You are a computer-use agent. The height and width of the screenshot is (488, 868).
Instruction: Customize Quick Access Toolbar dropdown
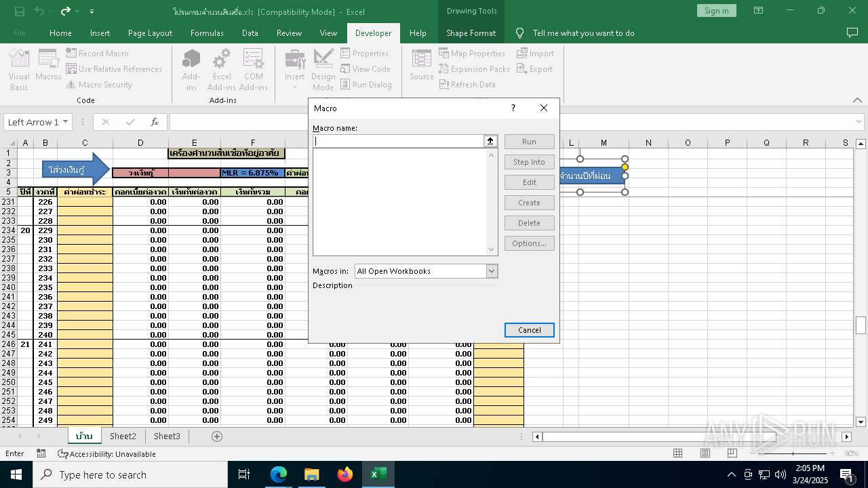92,12
